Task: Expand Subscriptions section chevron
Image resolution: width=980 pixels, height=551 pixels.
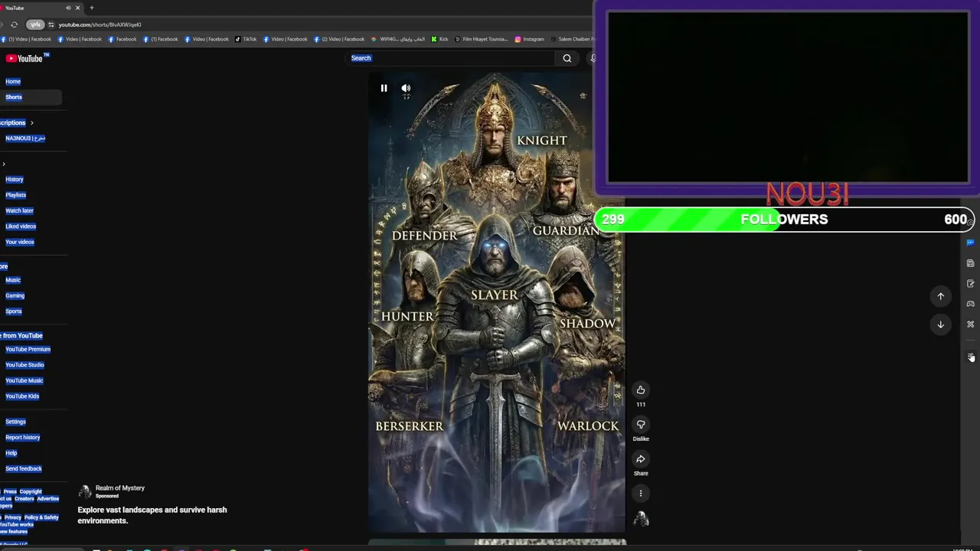Action: (x=31, y=122)
